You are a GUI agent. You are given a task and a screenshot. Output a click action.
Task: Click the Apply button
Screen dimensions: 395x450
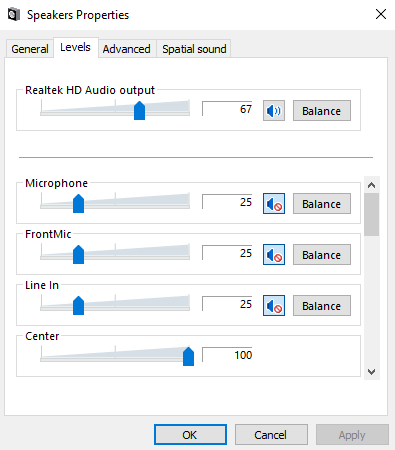(352, 435)
